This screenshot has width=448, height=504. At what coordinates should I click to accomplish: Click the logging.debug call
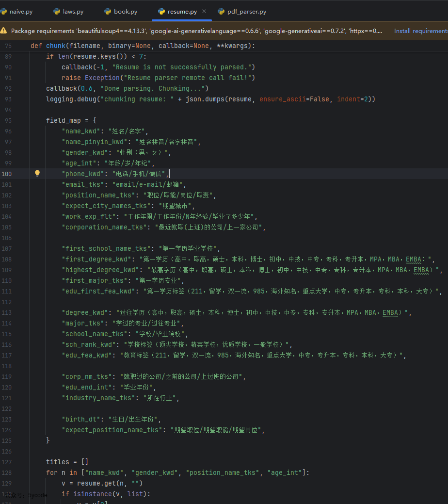(210, 99)
